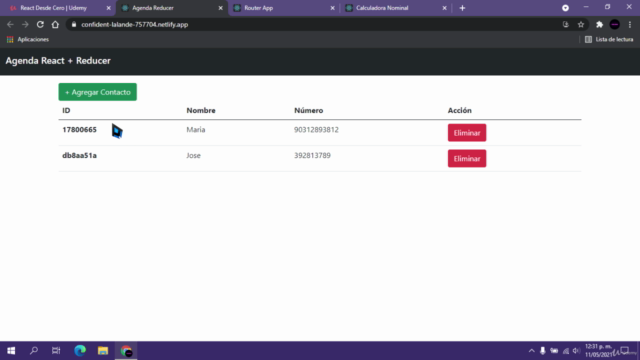The height and width of the screenshot is (360, 640).
Task: Delete Maria's contact with Eliminar
Action: pos(467,133)
